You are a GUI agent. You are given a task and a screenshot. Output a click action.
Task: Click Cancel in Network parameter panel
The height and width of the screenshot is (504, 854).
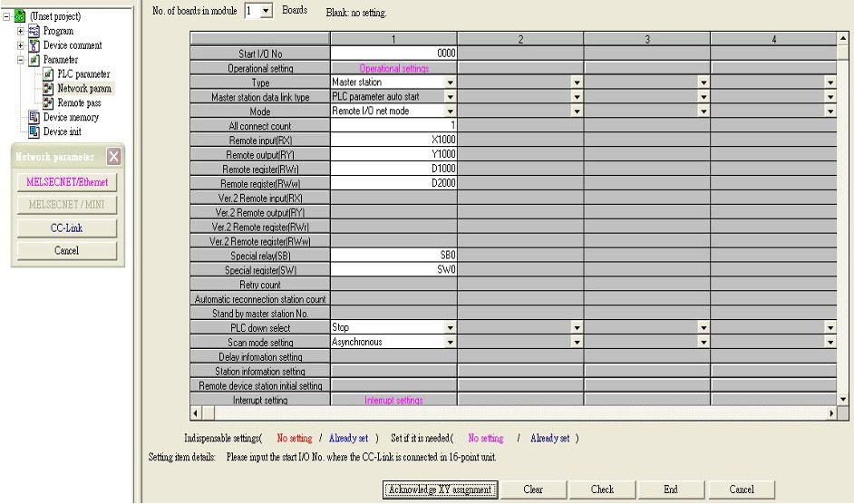[x=67, y=250]
